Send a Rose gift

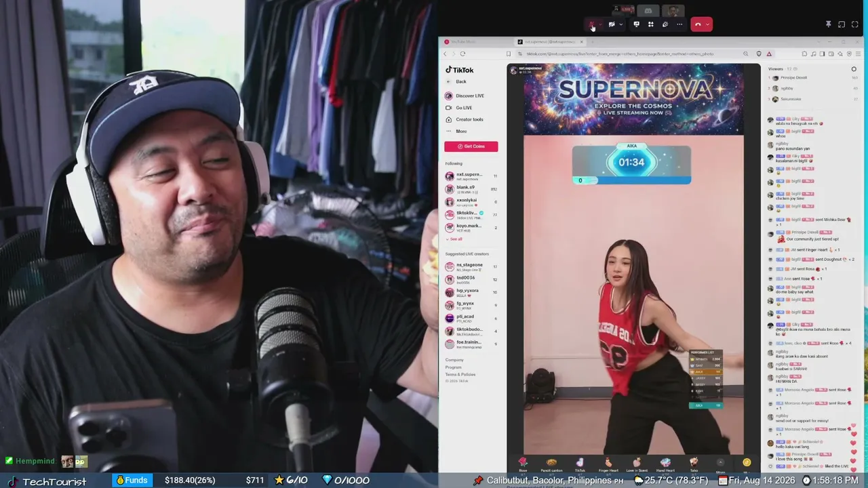tap(523, 465)
